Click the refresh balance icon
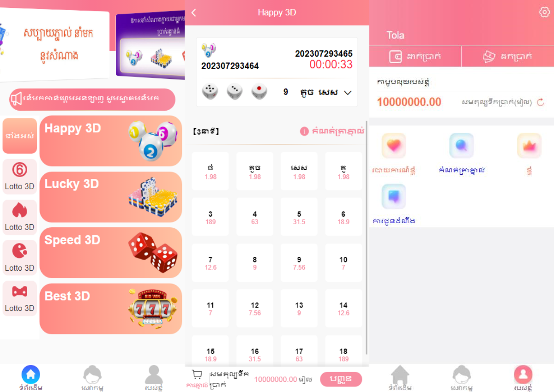 [x=541, y=102]
